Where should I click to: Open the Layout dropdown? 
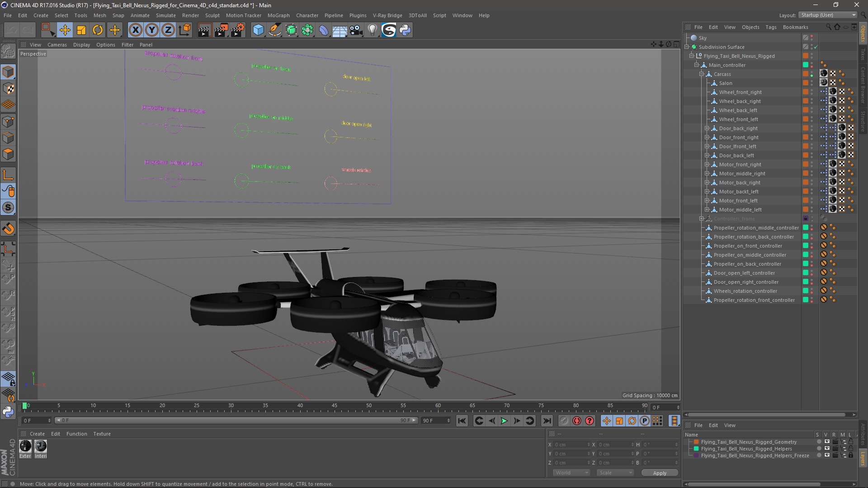tap(828, 15)
